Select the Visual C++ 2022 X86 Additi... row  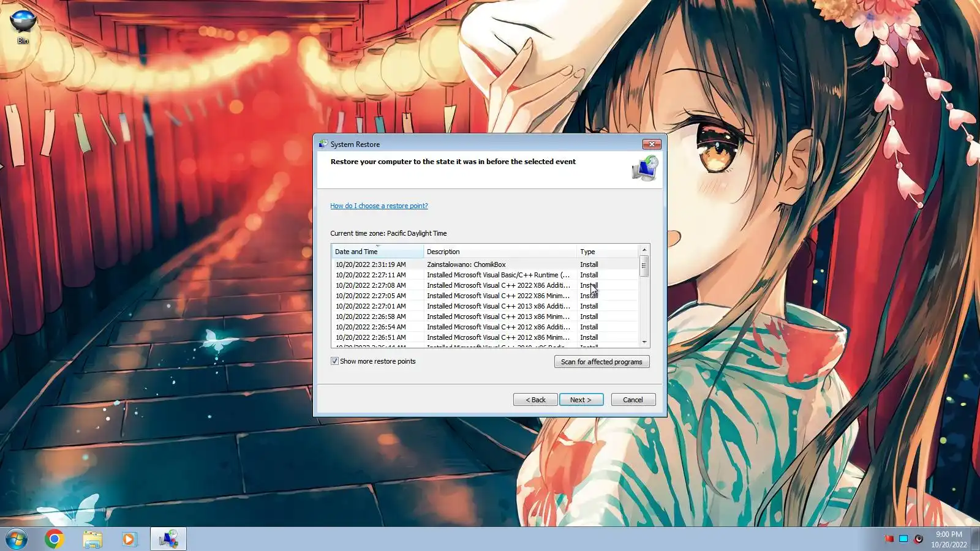pyautogui.click(x=484, y=285)
